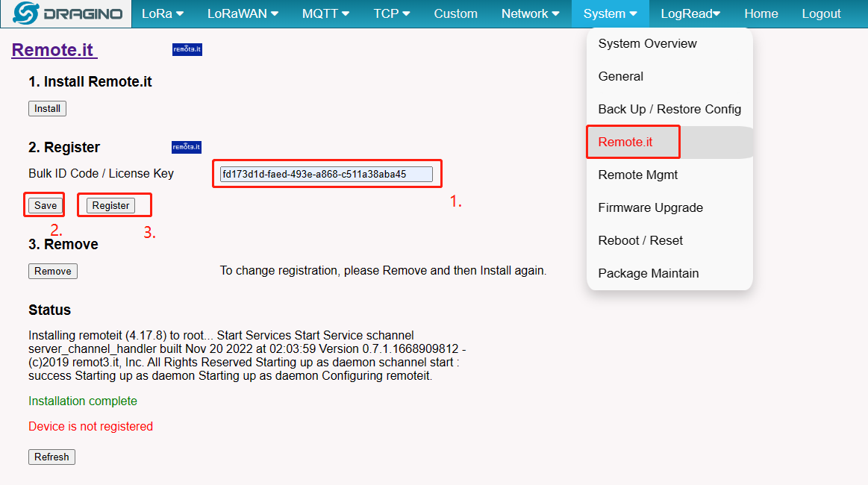Viewport: 868px width, 485px height.
Task: Select General from System menu
Action: tap(669, 76)
